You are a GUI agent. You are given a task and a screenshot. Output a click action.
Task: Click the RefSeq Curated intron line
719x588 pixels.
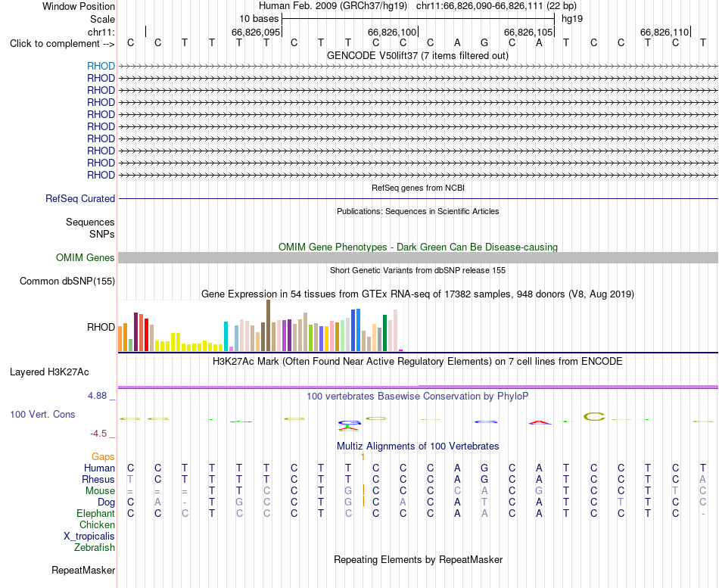(418, 198)
